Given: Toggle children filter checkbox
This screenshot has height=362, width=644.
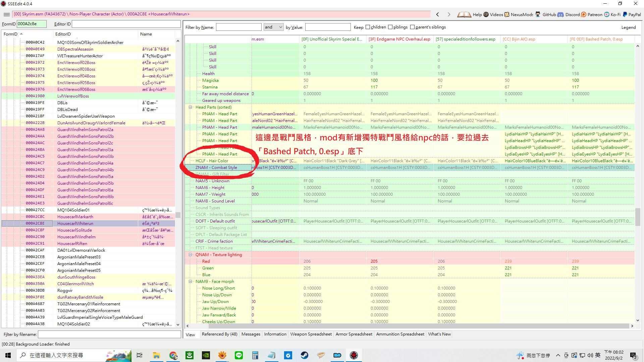Looking at the screenshot, I should (x=368, y=27).
